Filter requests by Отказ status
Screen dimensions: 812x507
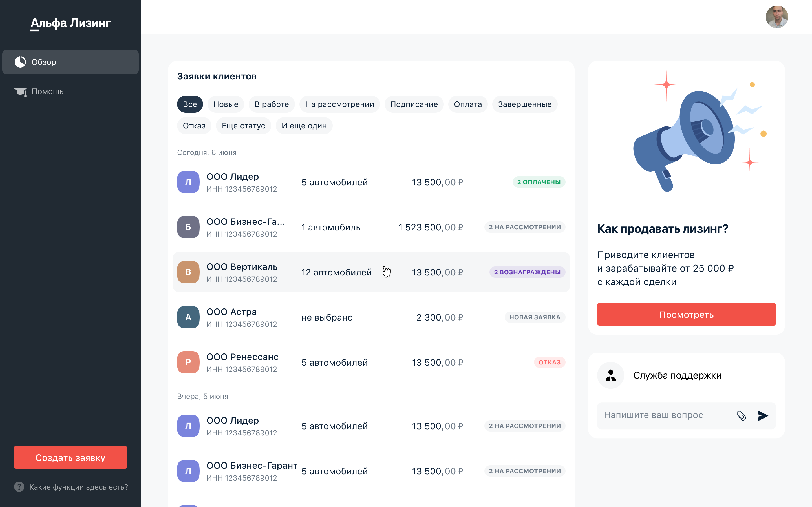click(194, 126)
